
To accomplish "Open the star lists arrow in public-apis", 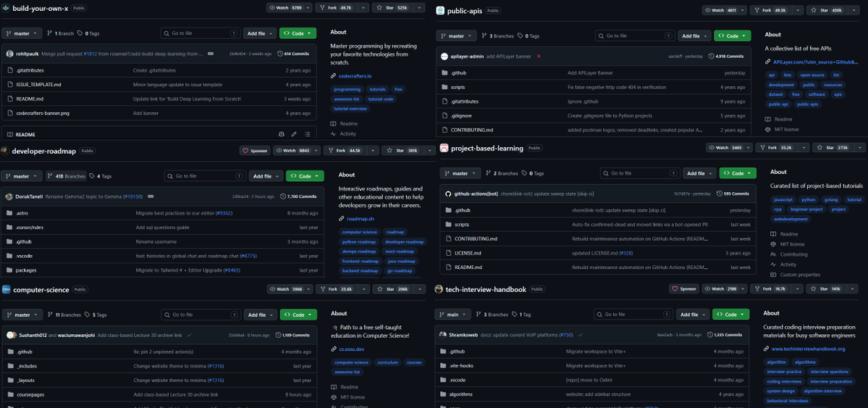I will tap(853, 11).
